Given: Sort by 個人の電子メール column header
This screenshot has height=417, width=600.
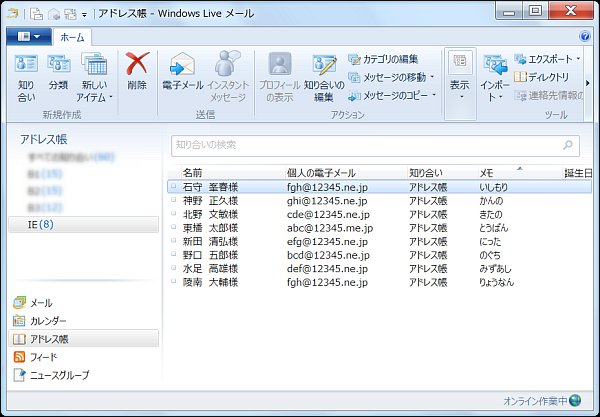Looking at the screenshot, I should pos(346,173).
